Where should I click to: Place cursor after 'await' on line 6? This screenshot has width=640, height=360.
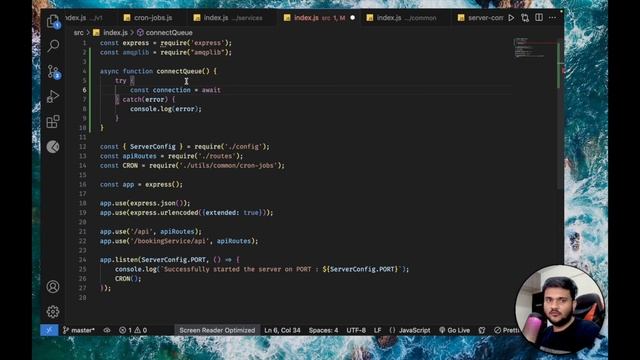221,90
